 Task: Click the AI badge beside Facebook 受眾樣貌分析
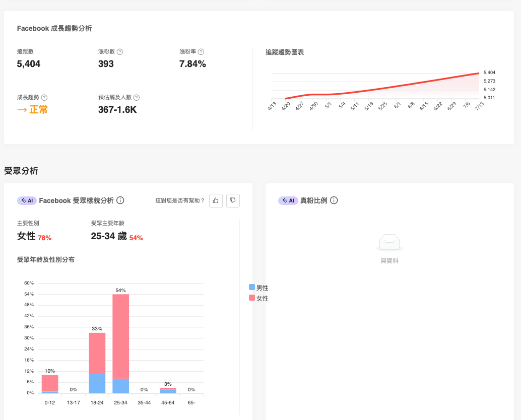coord(27,200)
